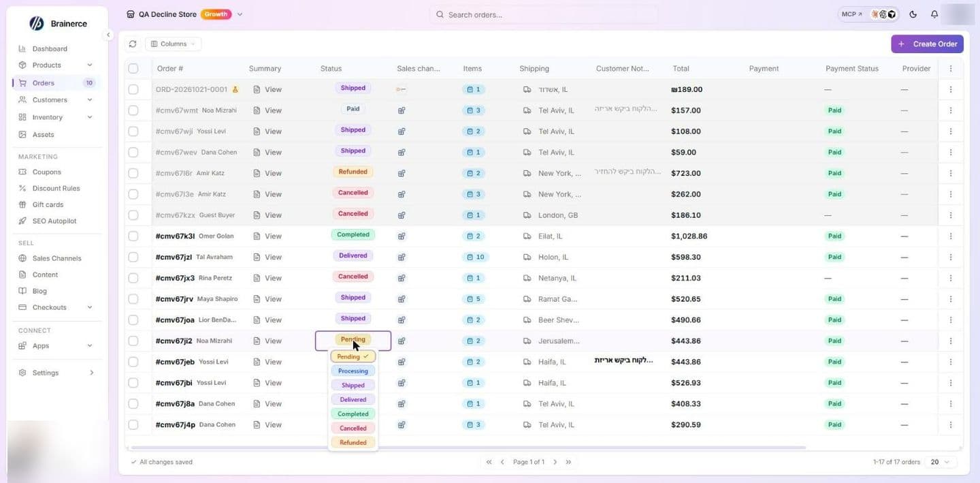Open Sales Channels in sidebar
The width and height of the screenshot is (980, 483).
coord(57,259)
